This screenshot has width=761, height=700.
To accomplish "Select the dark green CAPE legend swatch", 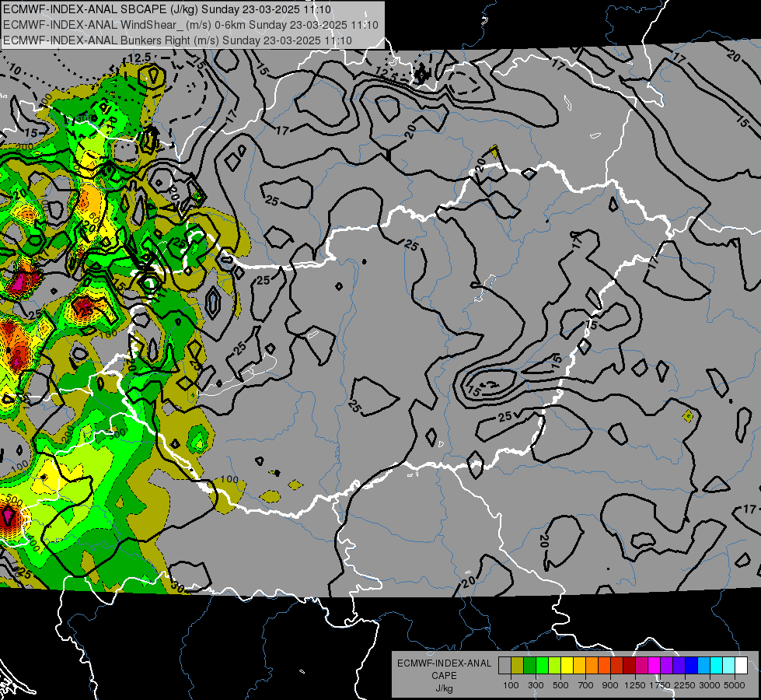I will (529, 665).
